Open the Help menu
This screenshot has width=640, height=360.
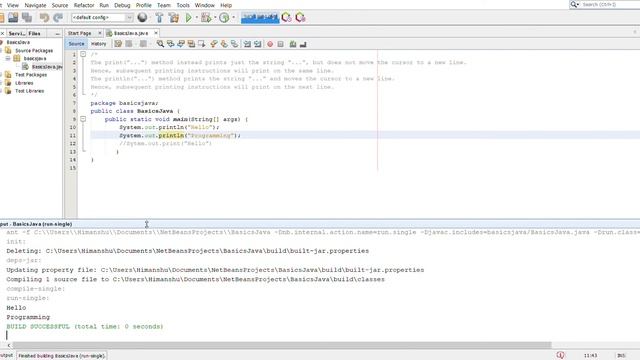[x=226, y=5]
